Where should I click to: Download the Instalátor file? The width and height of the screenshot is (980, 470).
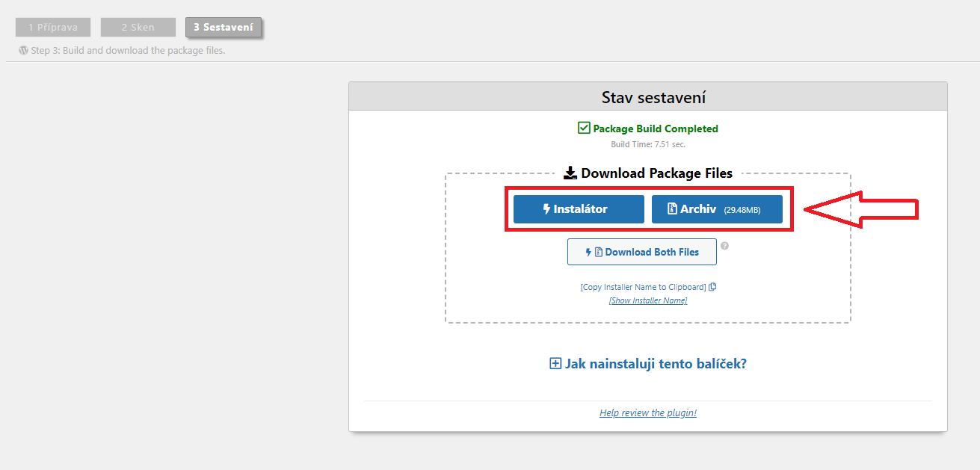(578, 209)
